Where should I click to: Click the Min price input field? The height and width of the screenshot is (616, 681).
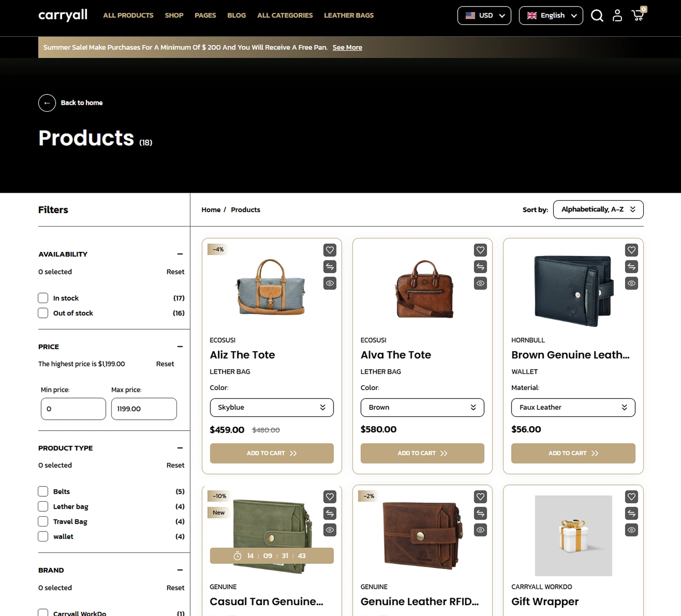point(73,409)
